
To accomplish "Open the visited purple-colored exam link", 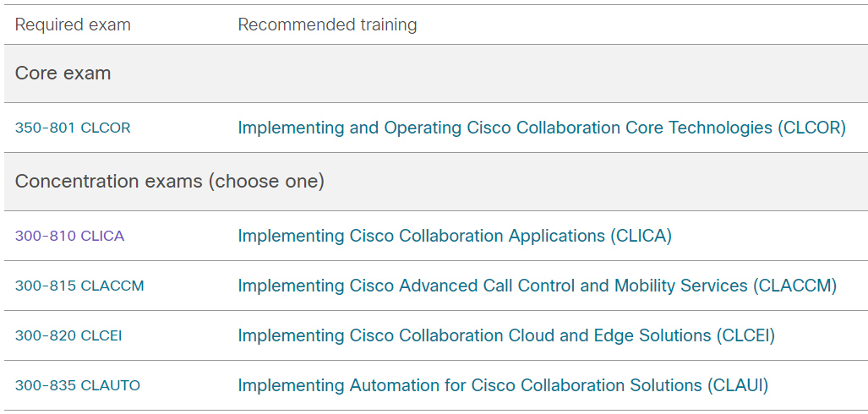I will pos(69,237).
